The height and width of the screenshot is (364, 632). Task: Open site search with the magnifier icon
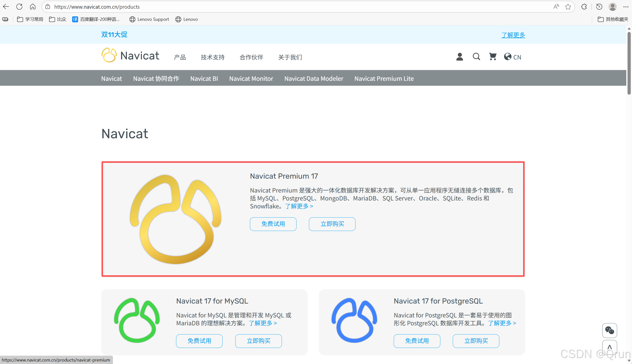point(476,57)
